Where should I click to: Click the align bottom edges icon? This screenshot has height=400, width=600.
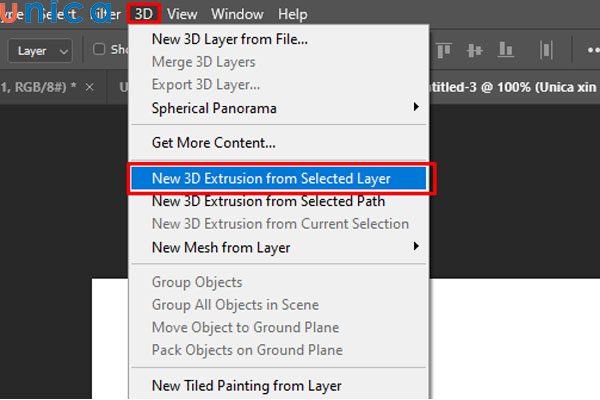pos(505,49)
